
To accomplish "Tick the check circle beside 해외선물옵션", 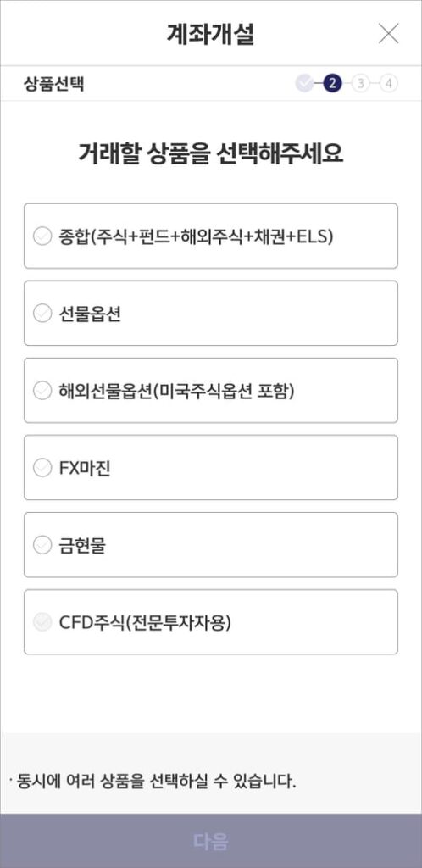I will tap(42, 391).
